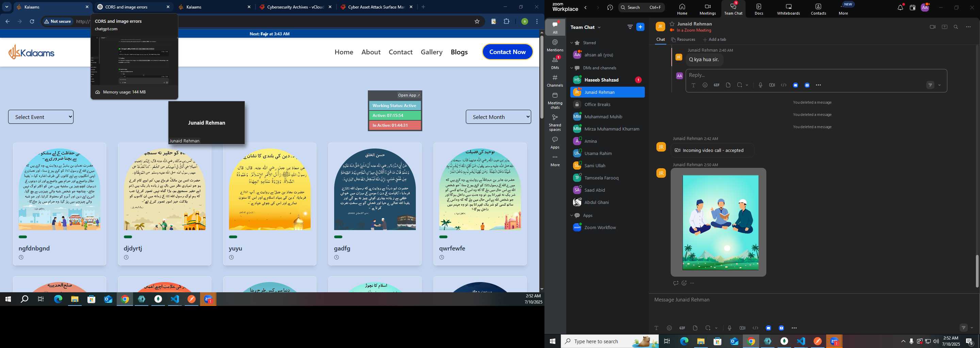980x348 pixels.
Task: Search within Junaid Rehman chat
Action: point(956,27)
